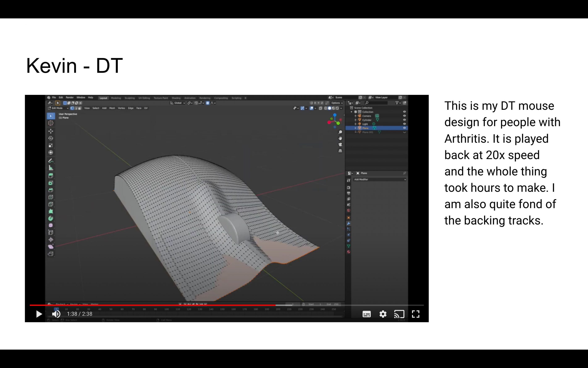Select the Poly Build tool

51,211
